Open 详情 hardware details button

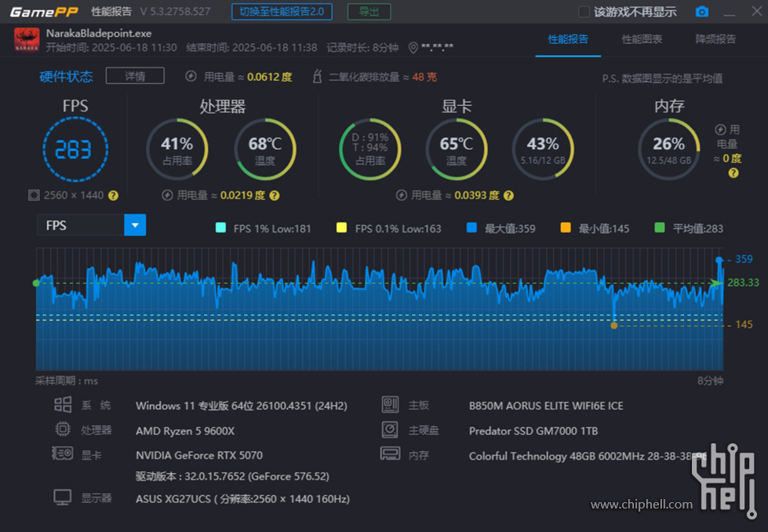pyautogui.click(x=135, y=76)
